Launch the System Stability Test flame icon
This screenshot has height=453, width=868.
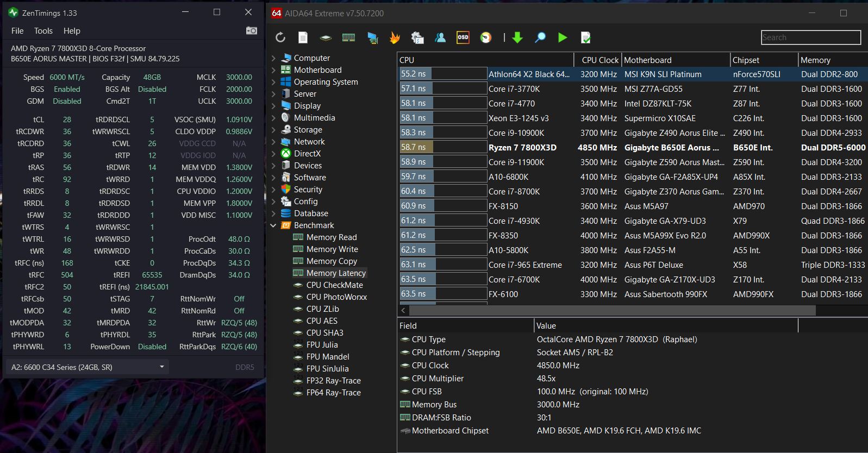(395, 37)
